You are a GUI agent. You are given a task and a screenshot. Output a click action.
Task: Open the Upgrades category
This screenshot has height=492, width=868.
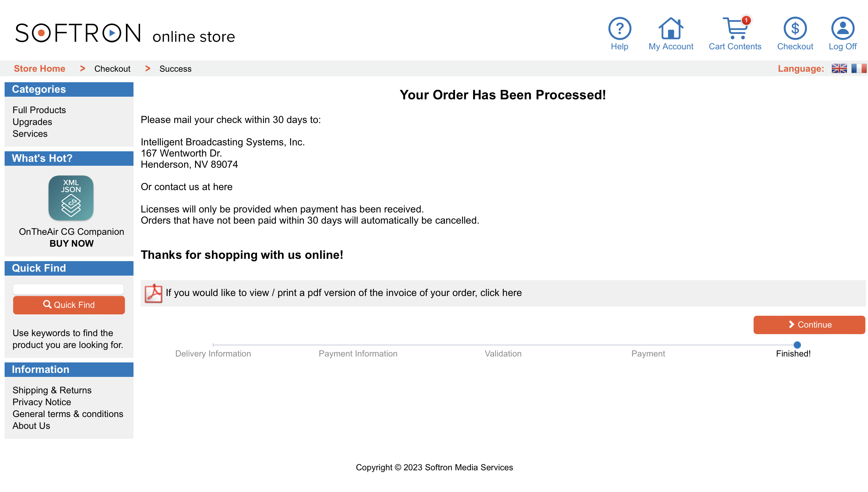tap(33, 122)
